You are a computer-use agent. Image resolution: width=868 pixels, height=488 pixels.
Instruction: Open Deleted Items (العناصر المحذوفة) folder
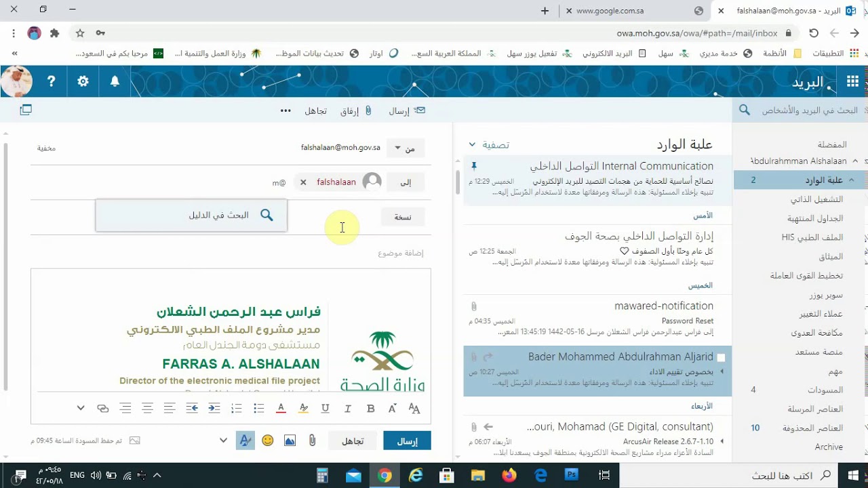tap(812, 428)
